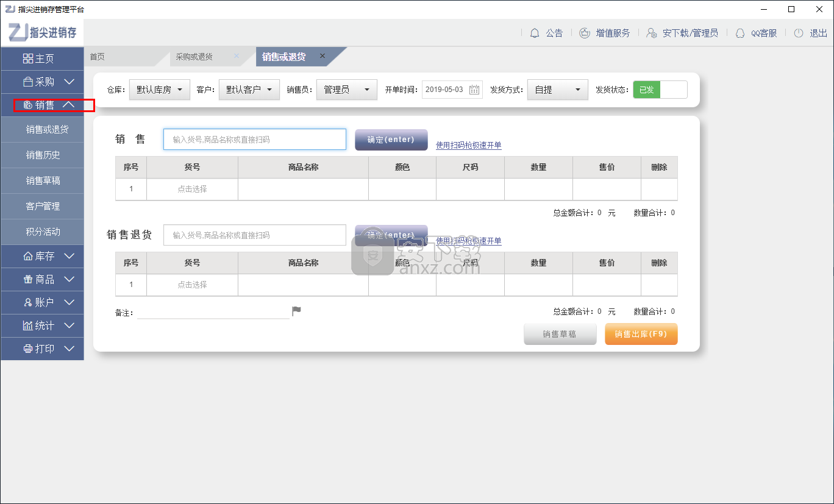834x504 pixels.
Task: Open 销售或退货 in sidebar
Action: (43, 129)
